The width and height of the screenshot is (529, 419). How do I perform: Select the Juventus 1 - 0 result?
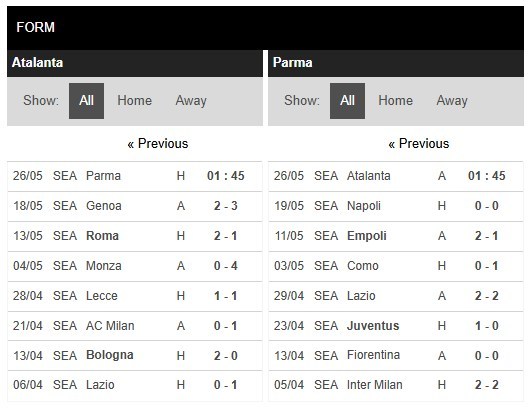tap(486, 326)
